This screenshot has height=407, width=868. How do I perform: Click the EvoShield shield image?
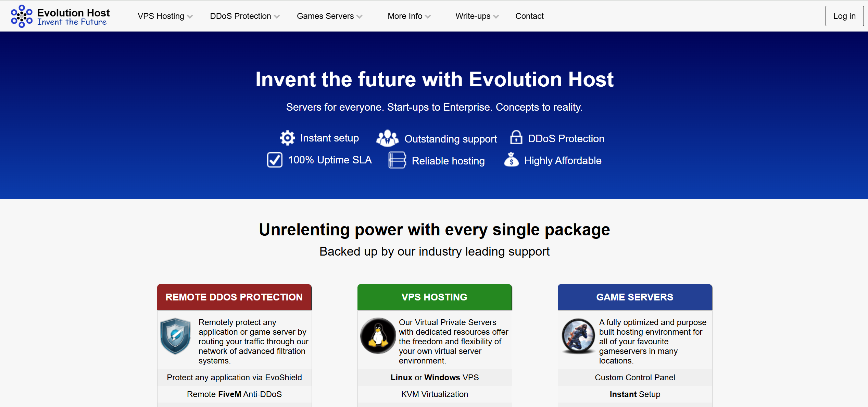click(x=175, y=336)
